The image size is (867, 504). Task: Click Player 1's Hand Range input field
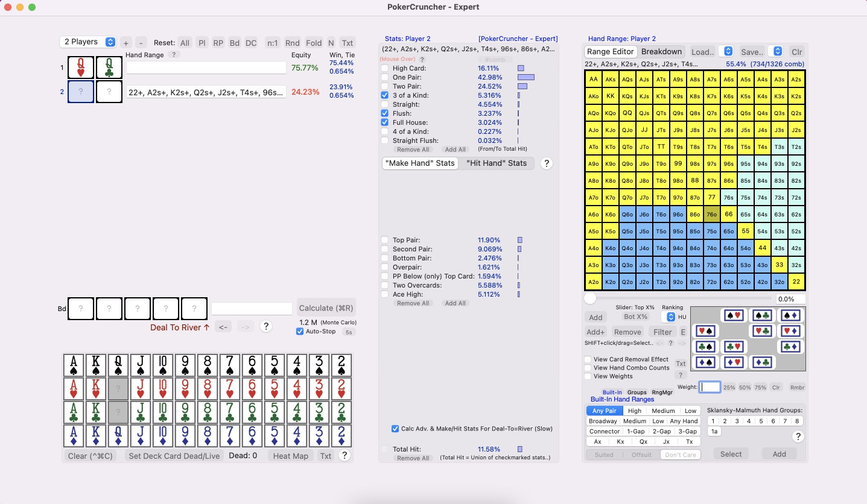pyautogui.click(x=206, y=68)
